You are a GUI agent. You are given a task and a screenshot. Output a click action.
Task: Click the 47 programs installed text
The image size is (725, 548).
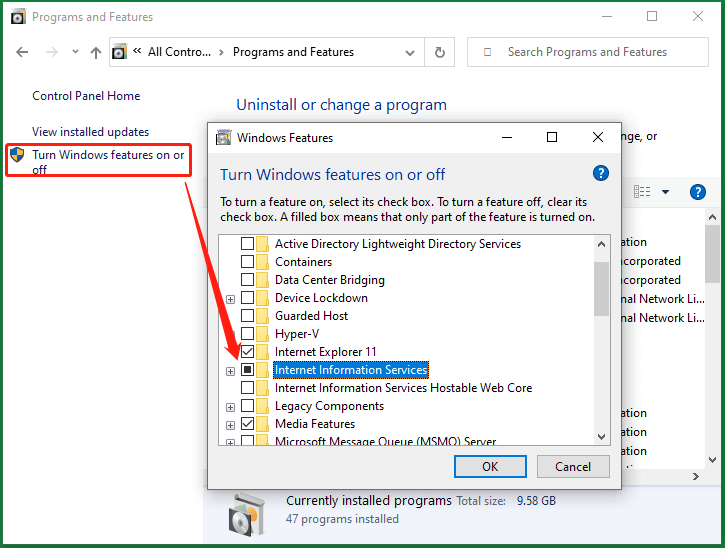point(342,519)
